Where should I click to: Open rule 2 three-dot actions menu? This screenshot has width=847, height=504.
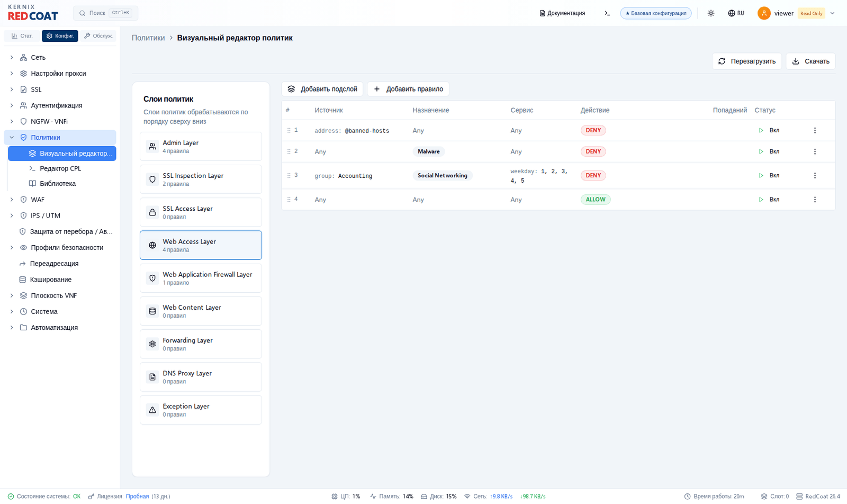coord(815,151)
